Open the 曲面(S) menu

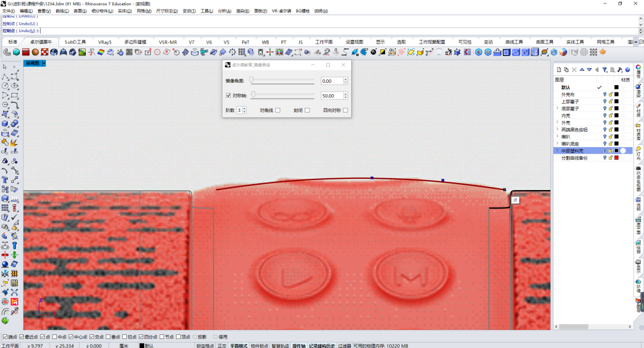[x=80, y=11]
